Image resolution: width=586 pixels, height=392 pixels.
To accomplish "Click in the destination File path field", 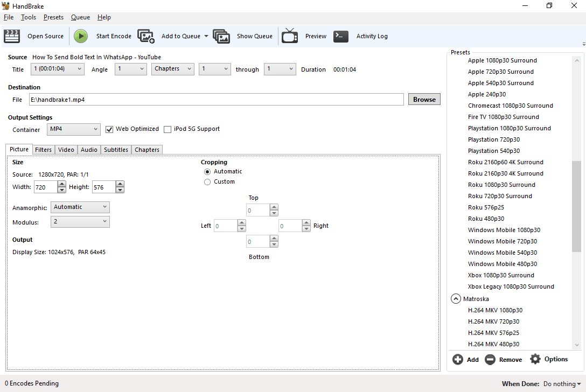I will [217, 100].
